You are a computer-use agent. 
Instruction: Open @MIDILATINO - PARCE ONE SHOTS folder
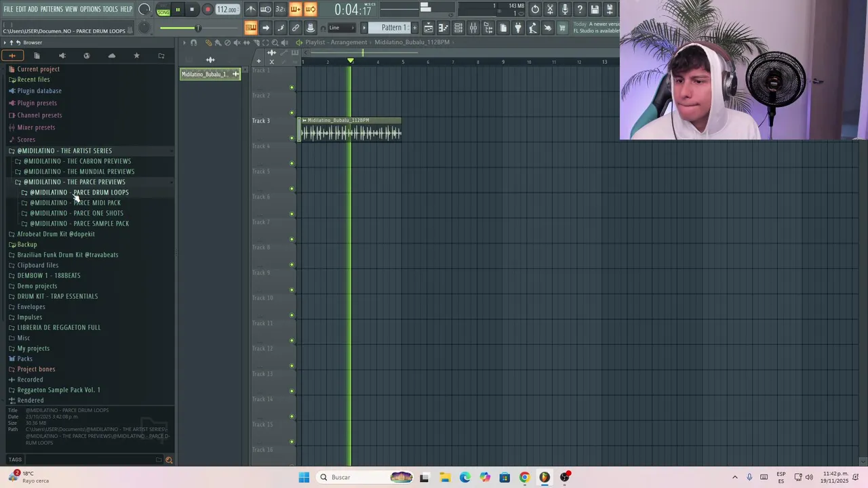tap(77, 213)
